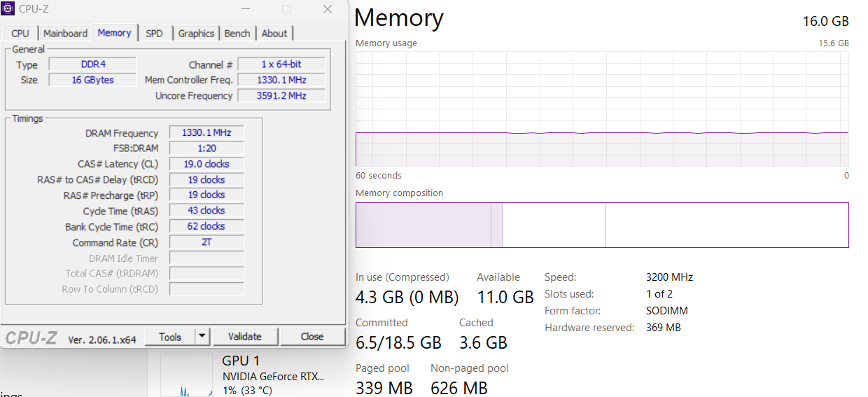Select the Graphics tab

tap(196, 33)
